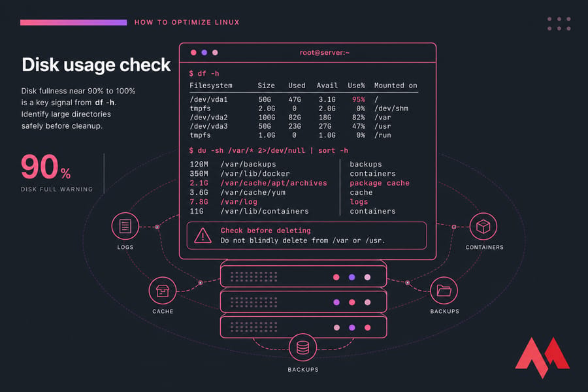Image resolution: width=588 pixels, height=392 pixels.
Task: Click the '/var/lib/containers' path
Action: pos(265,211)
